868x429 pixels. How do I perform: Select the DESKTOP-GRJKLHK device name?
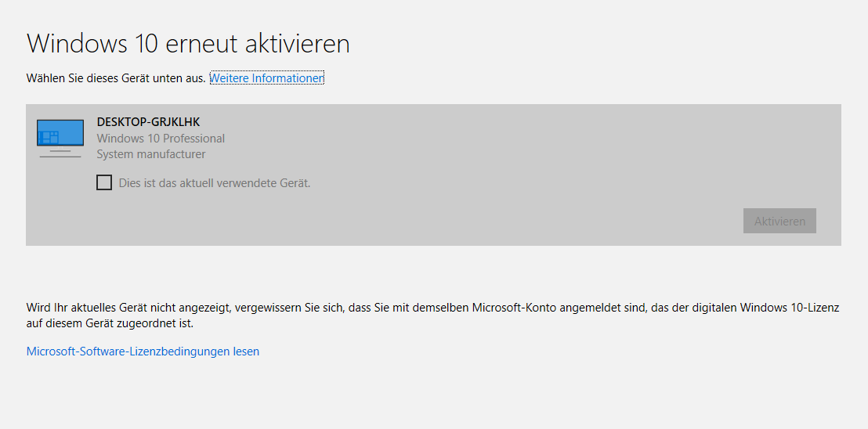[148, 122]
